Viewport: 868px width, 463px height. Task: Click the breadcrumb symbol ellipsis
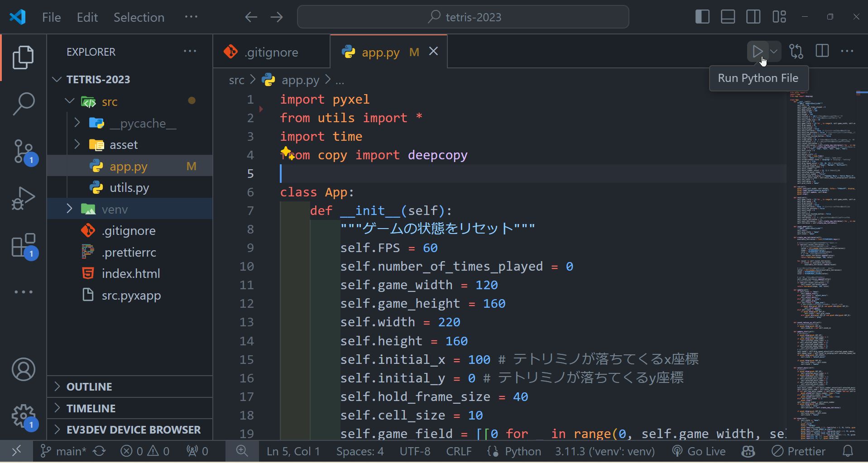pyautogui.click(x=340, y=81)
